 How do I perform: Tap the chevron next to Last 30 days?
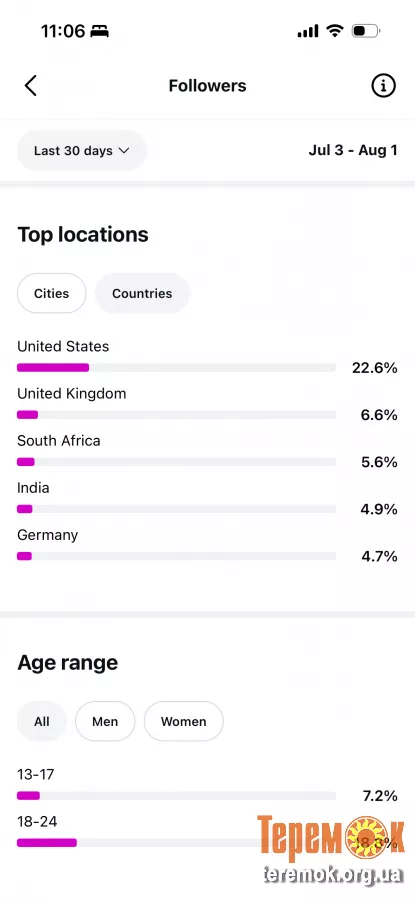pos(124,151)
